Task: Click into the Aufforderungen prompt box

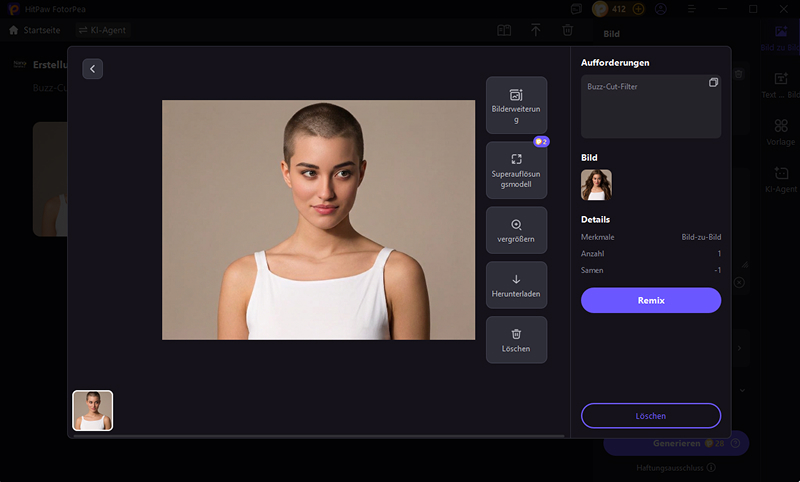Action: point(651,107)
